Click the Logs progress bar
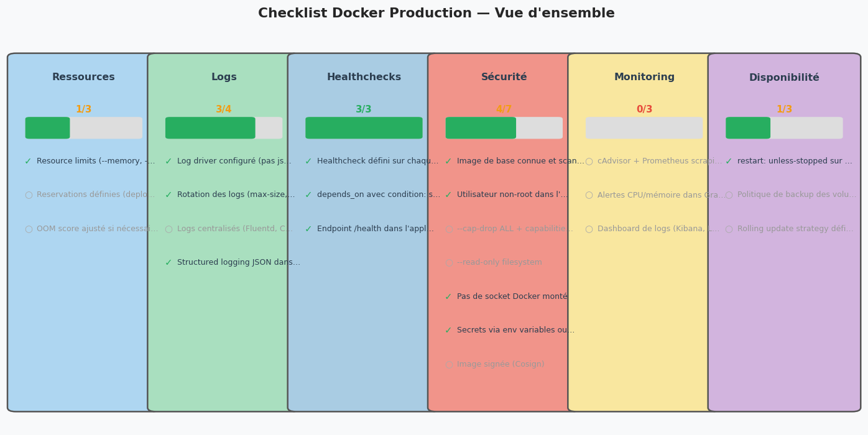Viewport: 868px width, 435px height. pyautogui.click(x=224, y=128)
